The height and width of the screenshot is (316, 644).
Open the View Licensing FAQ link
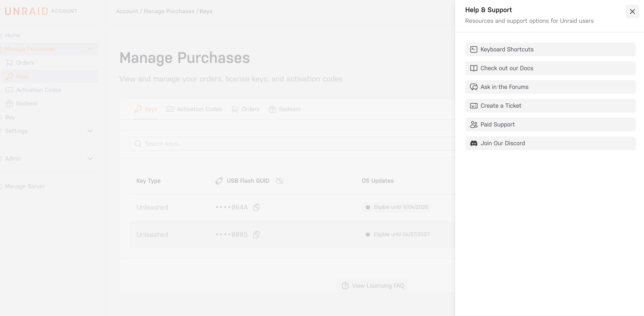pyautogui.click(x=373, y=286)
